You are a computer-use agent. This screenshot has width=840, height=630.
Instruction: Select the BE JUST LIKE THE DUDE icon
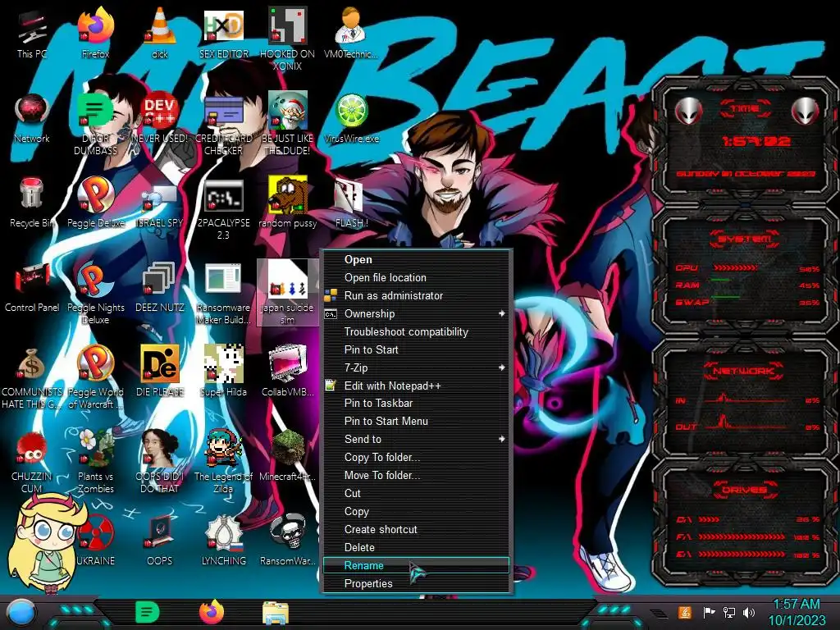click(287, 125)
